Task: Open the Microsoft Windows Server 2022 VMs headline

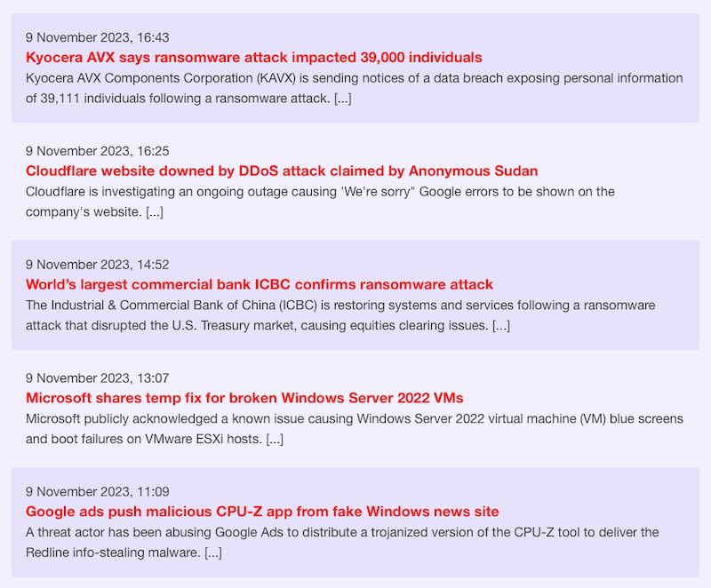Action: click(x=244, y=398)
